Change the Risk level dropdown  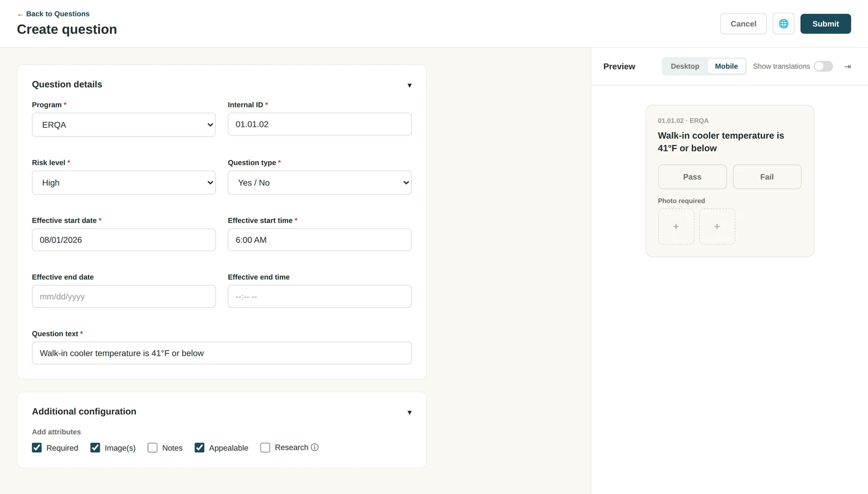(124, 182)
